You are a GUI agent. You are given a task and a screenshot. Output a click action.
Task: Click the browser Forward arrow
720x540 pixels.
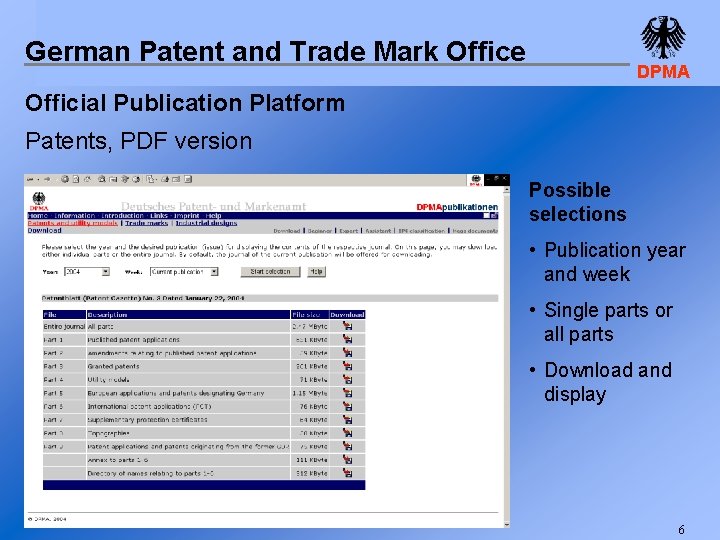tap(47, 180)
